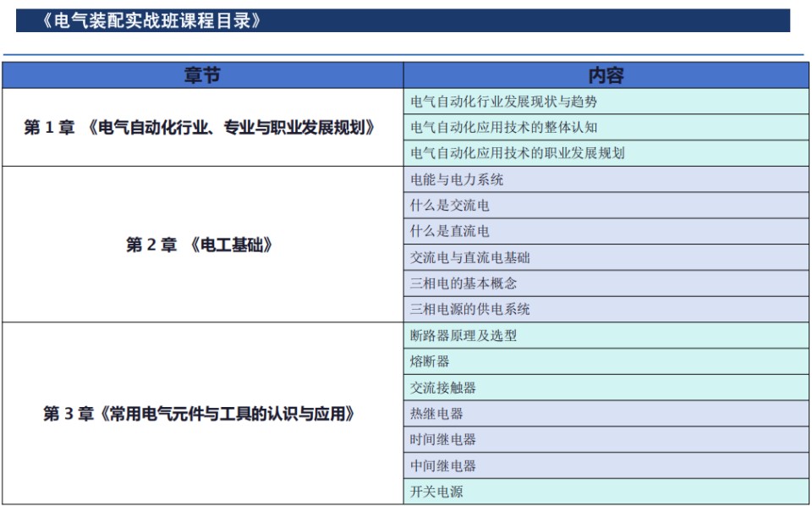The width and height of the screenshot is (812, 506).
Task: Click the 章节 column header
Action: [x=202, y=75]
